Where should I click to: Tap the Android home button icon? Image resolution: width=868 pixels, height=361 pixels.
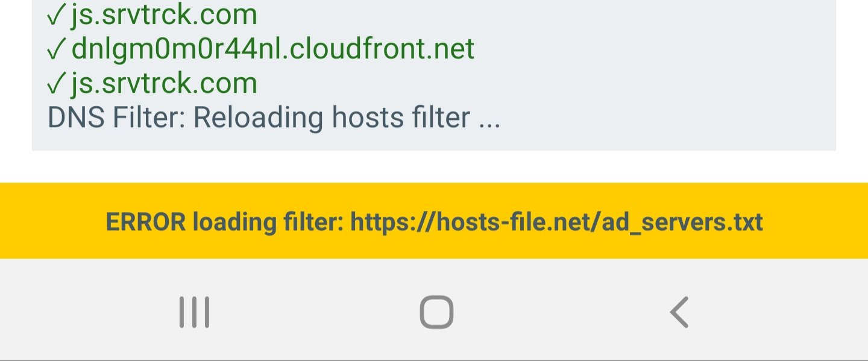tap(436, 312)
